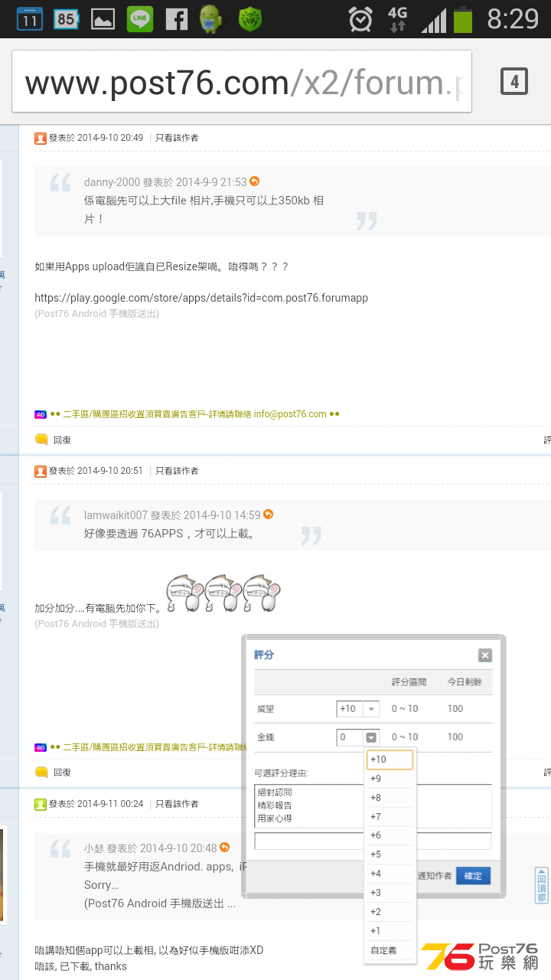Expand the 威望 score dropdown arrow

(x=371, y=709)
